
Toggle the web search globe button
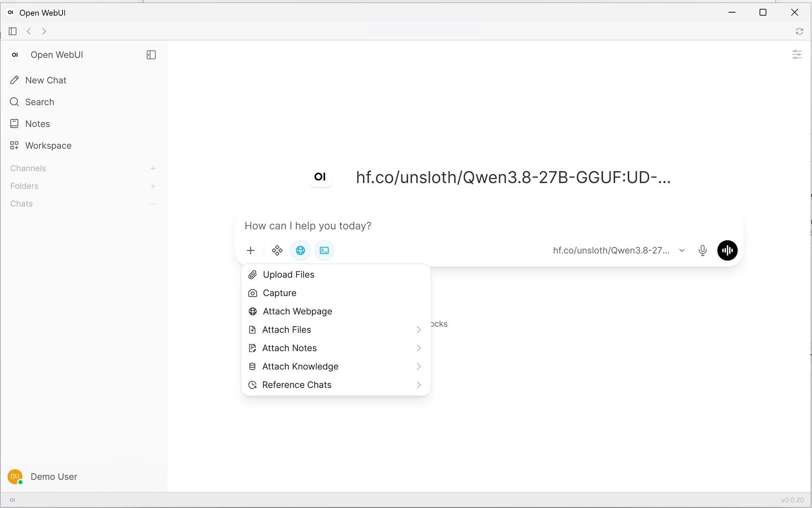[300, 251]
